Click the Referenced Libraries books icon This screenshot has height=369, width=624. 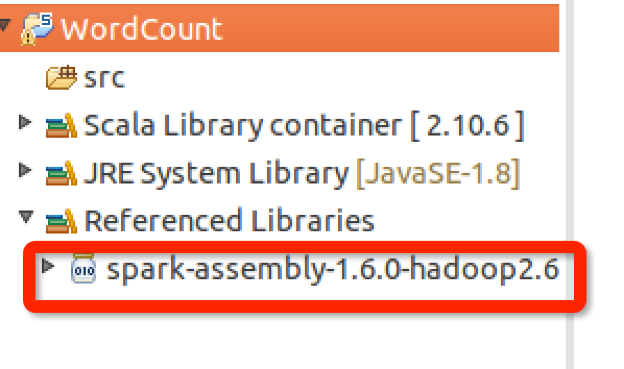point(61,221)
